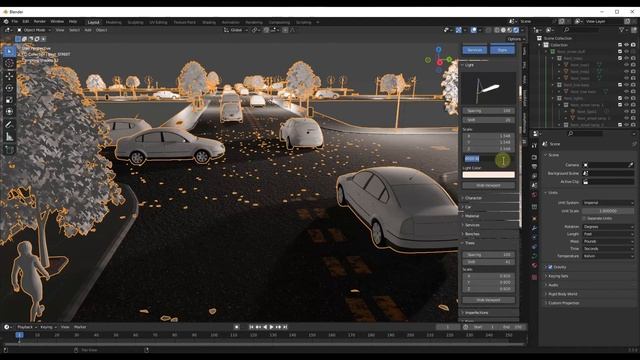
Task: Toggle the Collection row render camera icon
Action: click(x=633, y=45)
